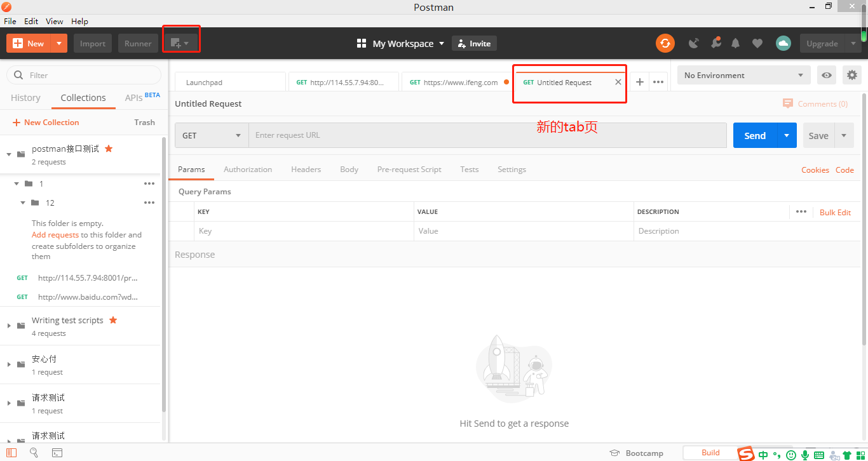The image size is (868, 461).
Task: Collapse folder 12 in the tree
Action: (23, 203)
